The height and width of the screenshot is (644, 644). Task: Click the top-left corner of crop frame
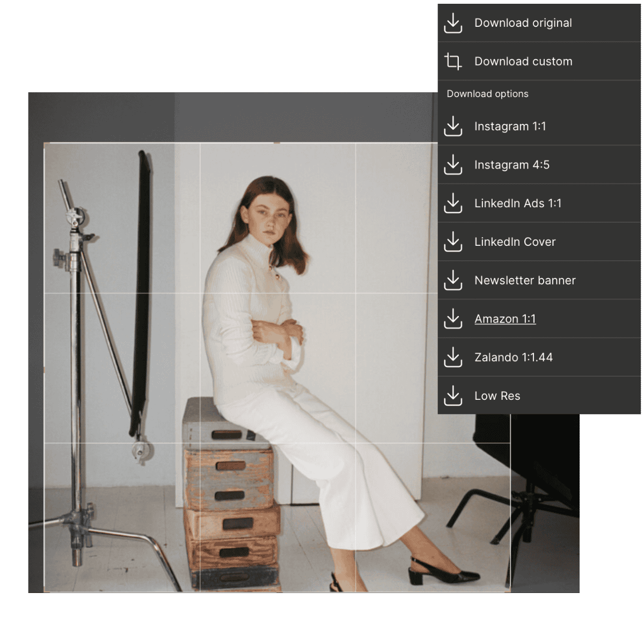(45, 143)
